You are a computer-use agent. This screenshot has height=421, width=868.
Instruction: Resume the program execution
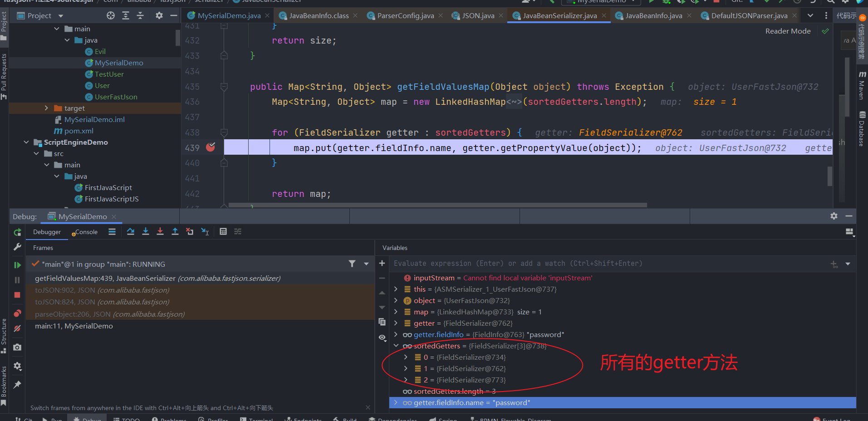17,265
